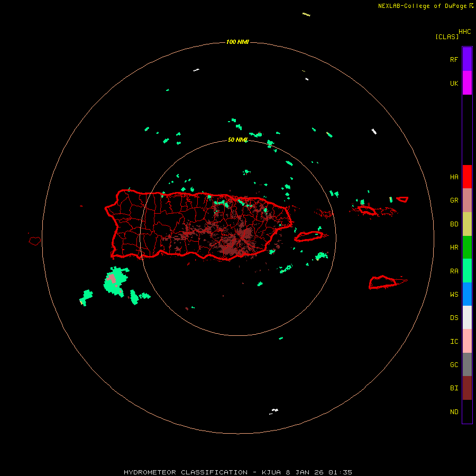
Task: Click the HHC product label
Action: click(464, 32)
